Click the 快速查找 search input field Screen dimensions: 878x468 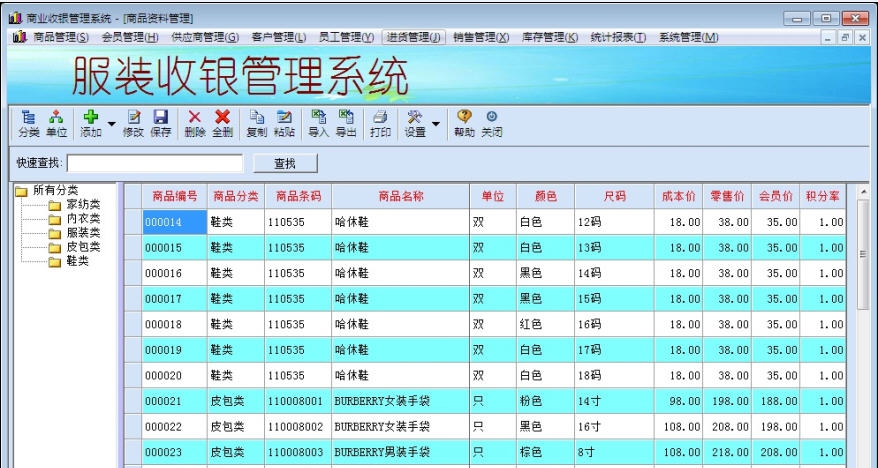click(x=155, y=163)
